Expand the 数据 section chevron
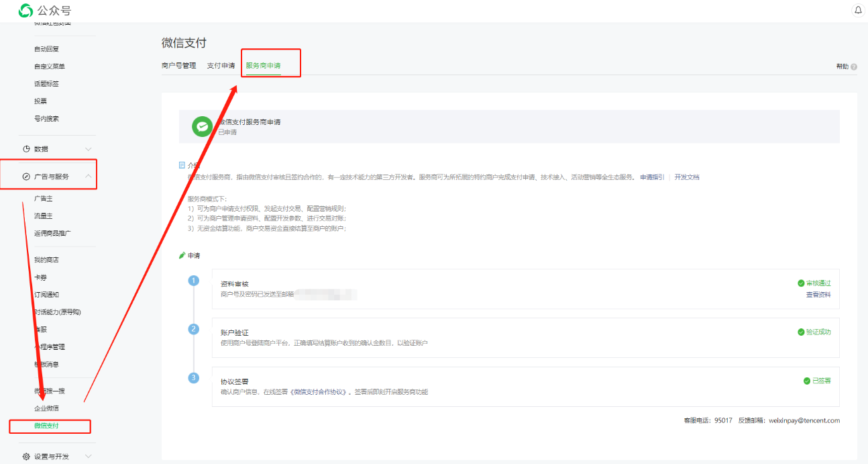This screenshot has width=868, height=464. click(x=89, y=149)
